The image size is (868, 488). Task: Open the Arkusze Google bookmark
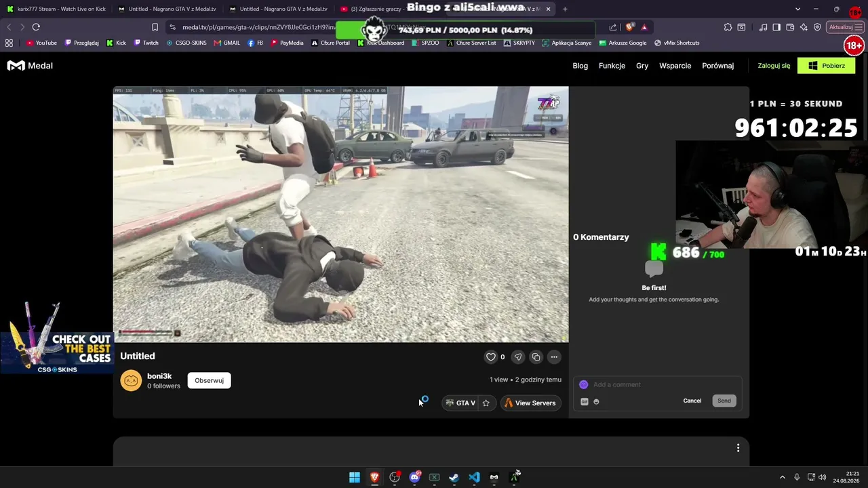pyautogui.click(x=623, y=43)
